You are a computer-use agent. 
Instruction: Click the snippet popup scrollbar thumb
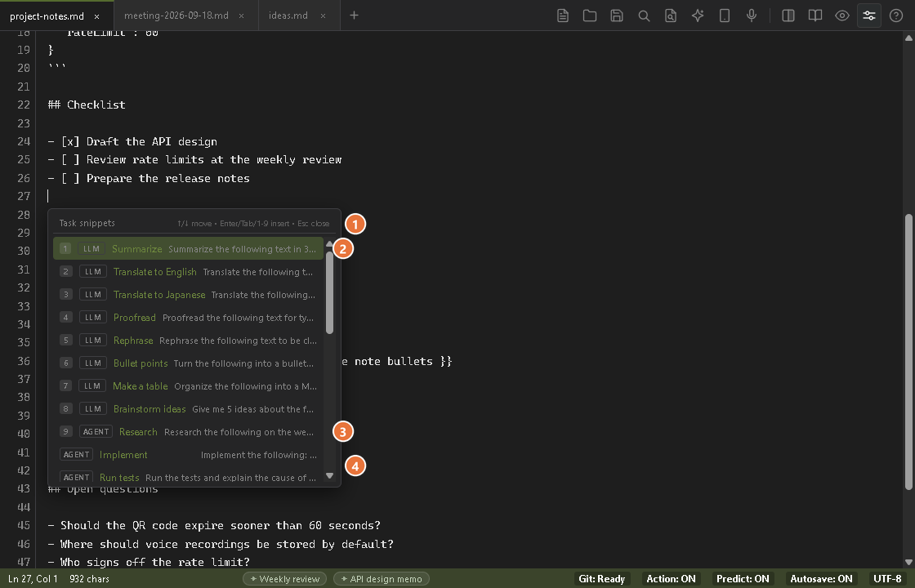click(x=330, y=292)
